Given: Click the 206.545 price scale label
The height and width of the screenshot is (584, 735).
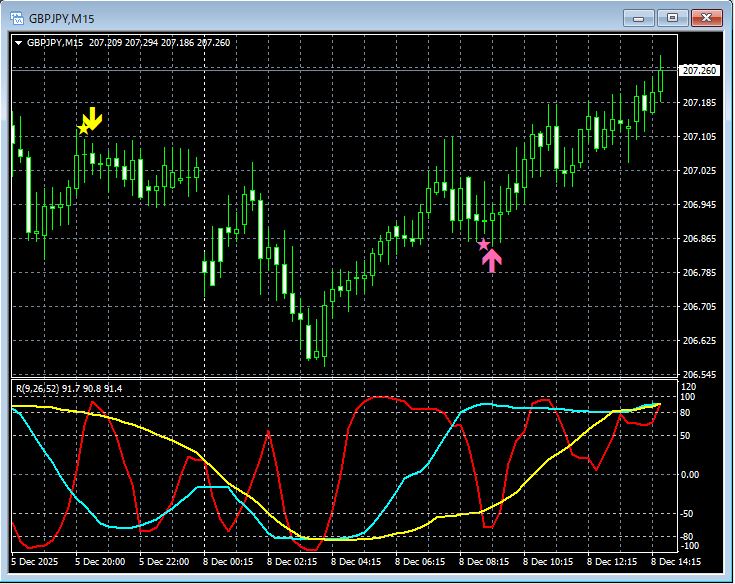Looking at the screenshot, I should pyautogui.click(x=699, y=375).
